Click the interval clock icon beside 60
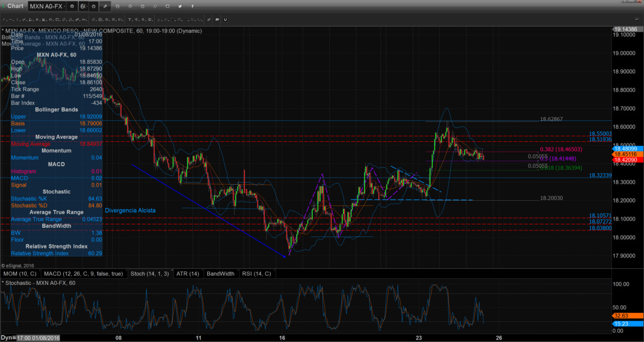This screenshot has height=342, width=644. tap(94, 7)
